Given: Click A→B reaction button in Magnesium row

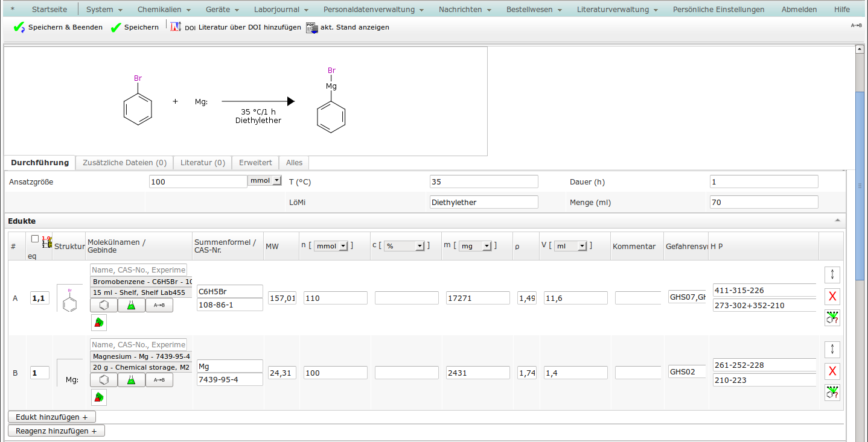Looking at the screenshot, I should [x=159, y=380].
